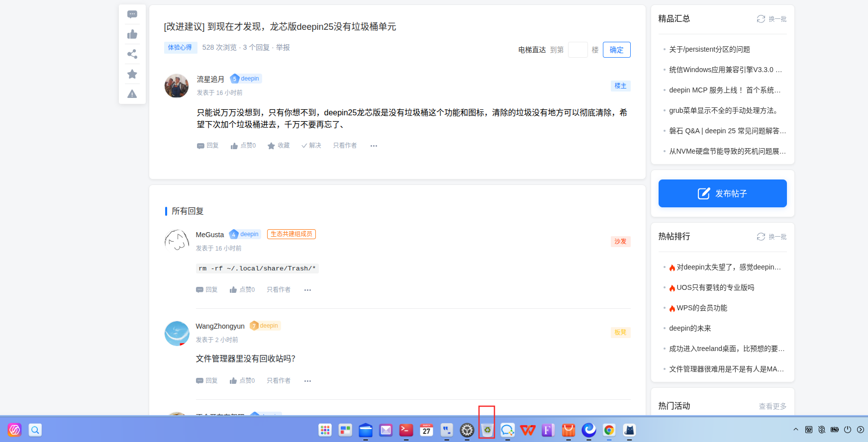Click 回复 under the original post
The height and width of the screenshot is (442, 868).
point(208,146)
